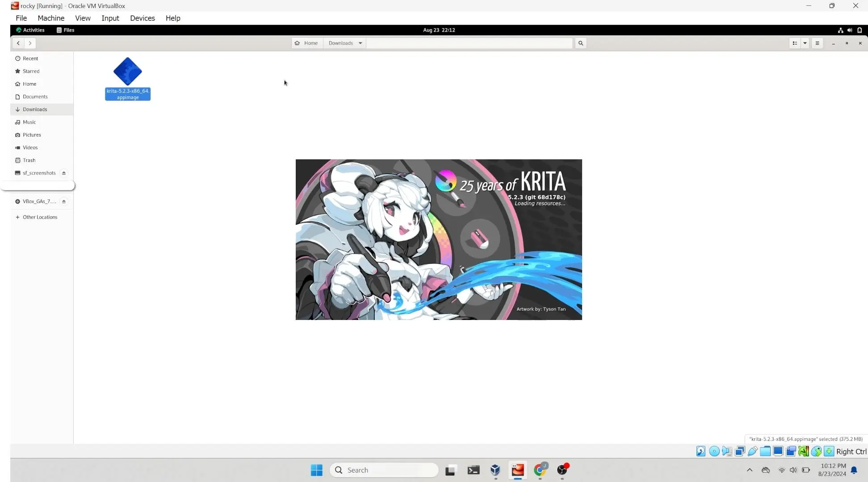Click the Krita splash screen artwork thumbnail
The width and height of the screenshot is (868, 482).
438,239
